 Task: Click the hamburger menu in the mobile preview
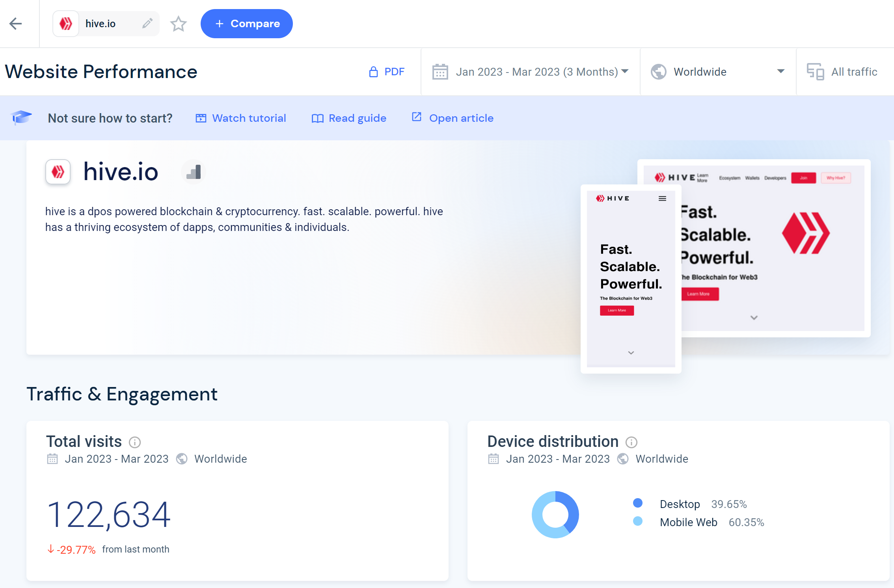(662, 199)
